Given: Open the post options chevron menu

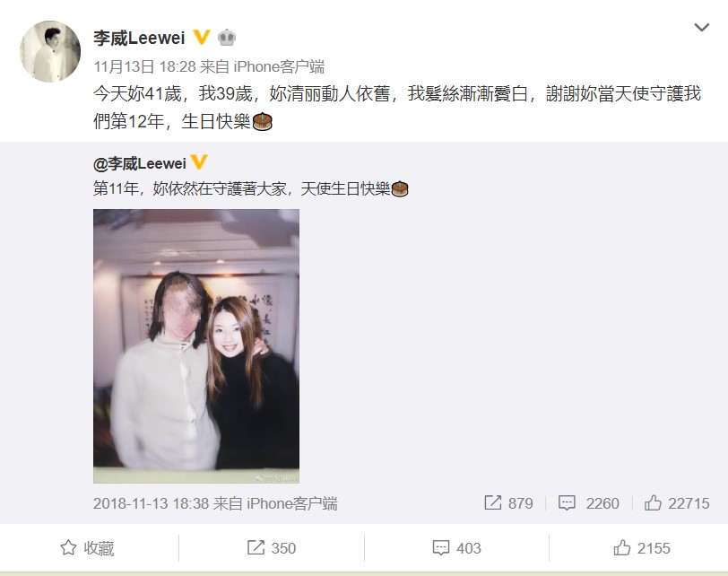Looking at the screenshot, I should point(701,28).
